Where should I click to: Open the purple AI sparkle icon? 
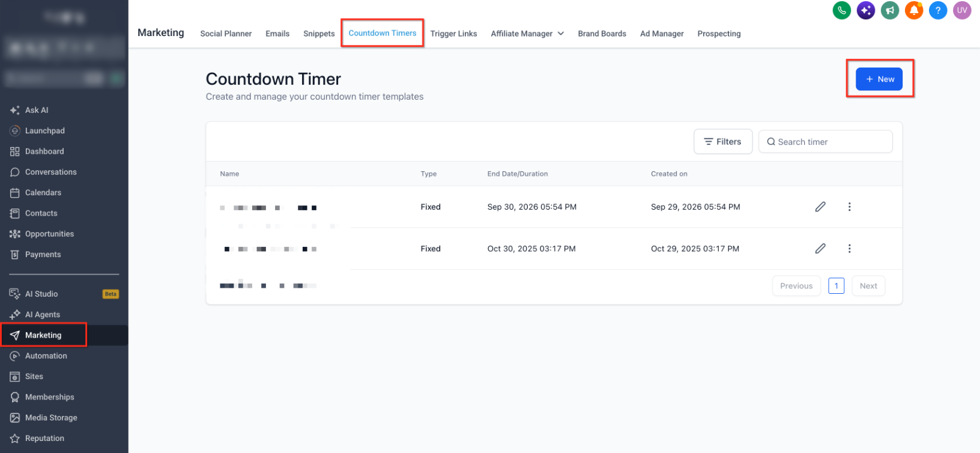click(865, 10)
